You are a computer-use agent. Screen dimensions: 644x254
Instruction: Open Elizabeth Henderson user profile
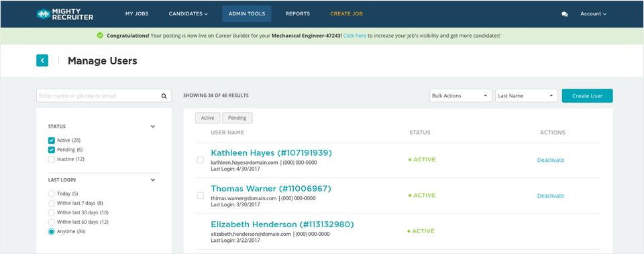pyautogui.click(x=282, y=224)
